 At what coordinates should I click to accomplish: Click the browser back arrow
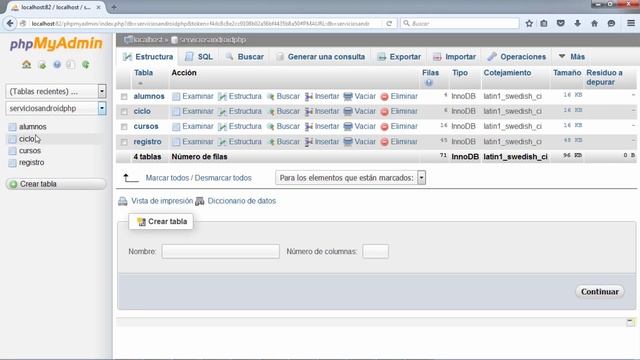(x=10, y=23)
